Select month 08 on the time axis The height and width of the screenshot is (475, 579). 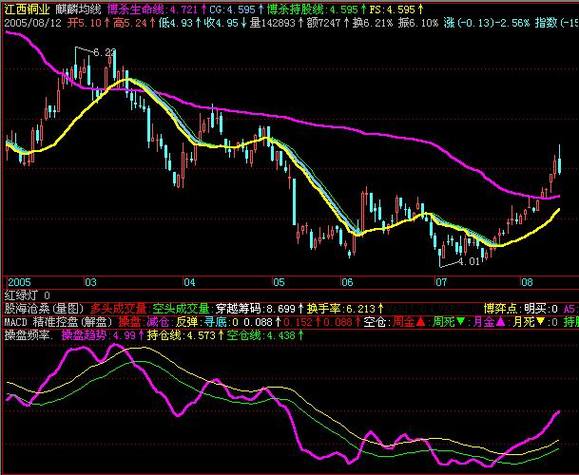pyautogui.click(x=527, y=282)
